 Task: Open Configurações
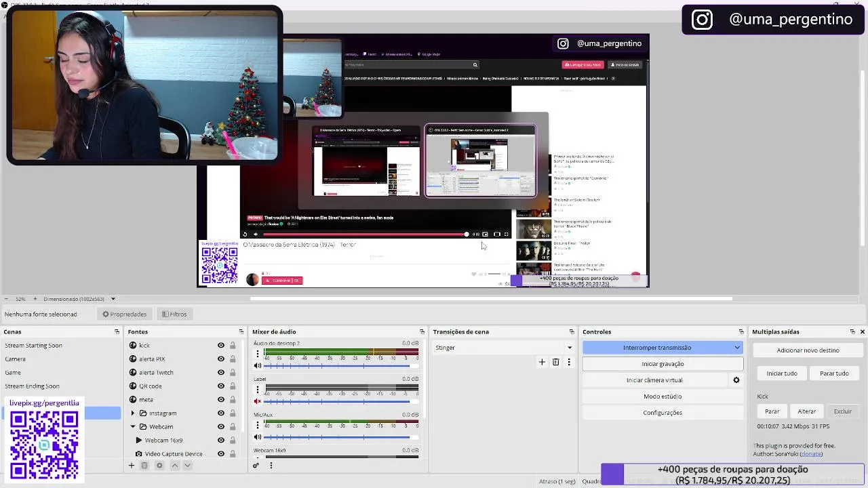pos(663,413)
